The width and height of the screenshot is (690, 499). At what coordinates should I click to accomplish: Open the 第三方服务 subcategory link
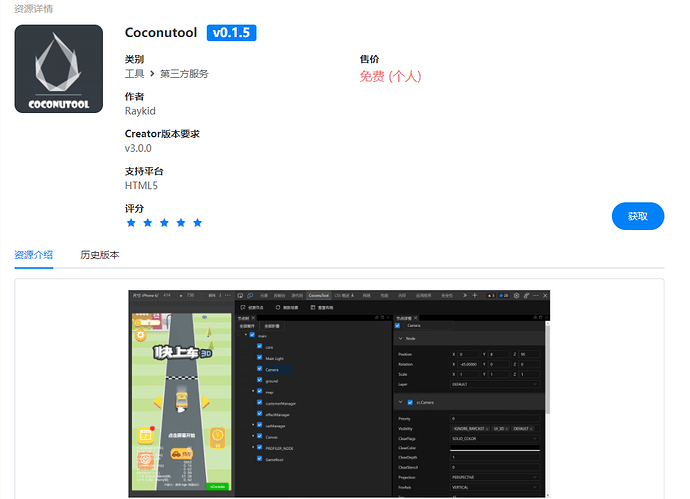184,73
